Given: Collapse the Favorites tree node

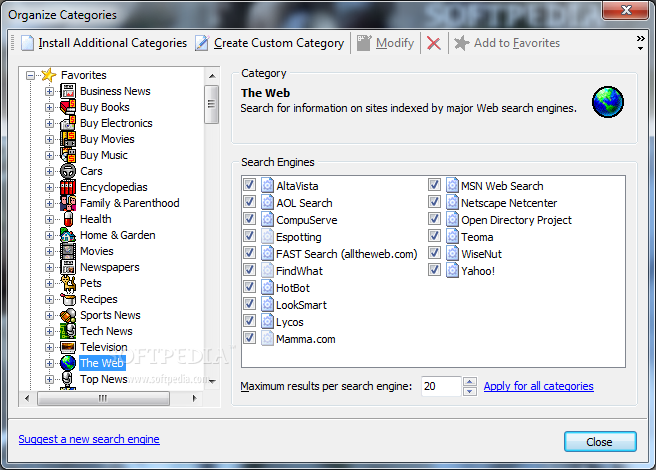Looking at the screenshot, I should (x=30, y=75).
